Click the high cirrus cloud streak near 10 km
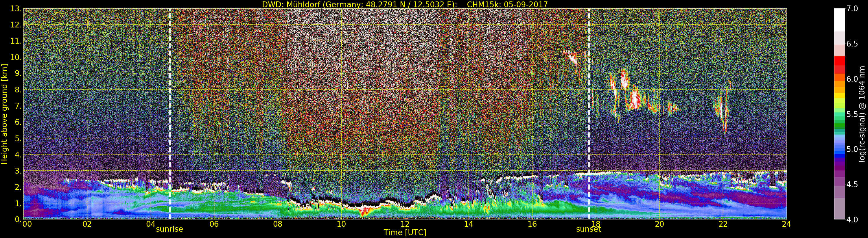 pos(573,61)
